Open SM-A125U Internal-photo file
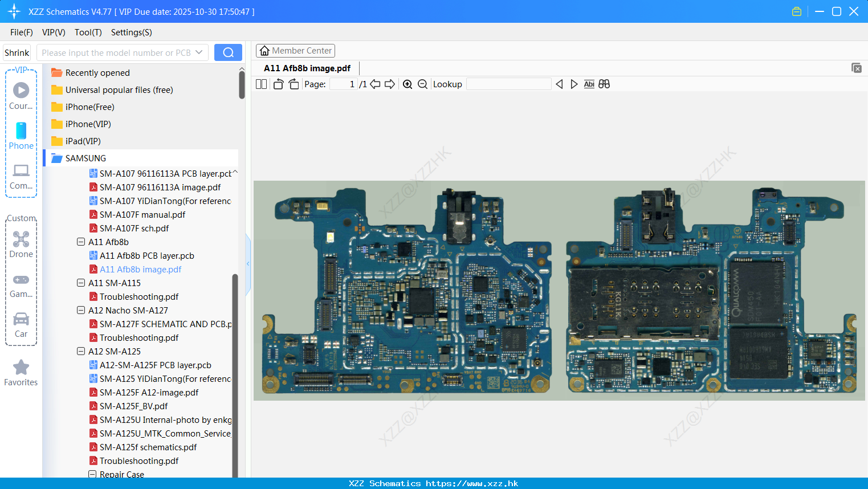 tap(165, 419)
